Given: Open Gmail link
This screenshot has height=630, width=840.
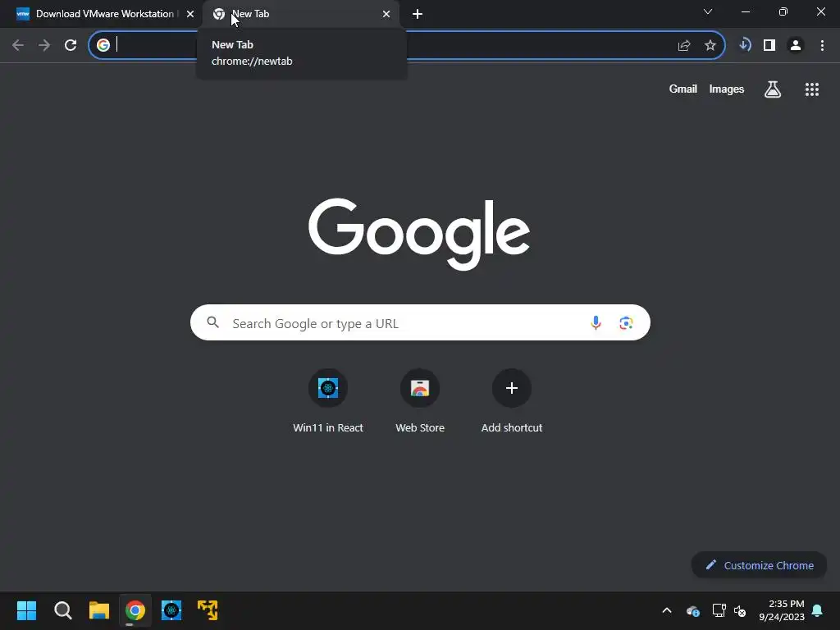Looking at the screenshot, I should (683, 89).
